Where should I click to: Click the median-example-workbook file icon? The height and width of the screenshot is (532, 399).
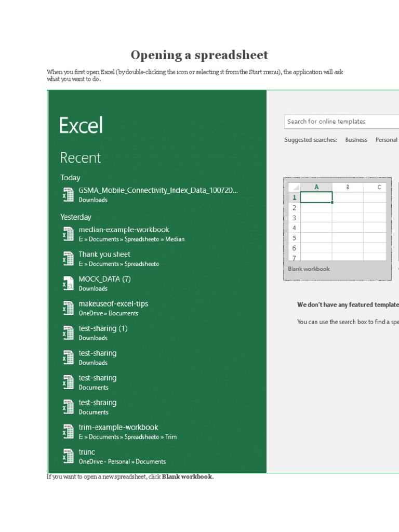tap(68, 234)
